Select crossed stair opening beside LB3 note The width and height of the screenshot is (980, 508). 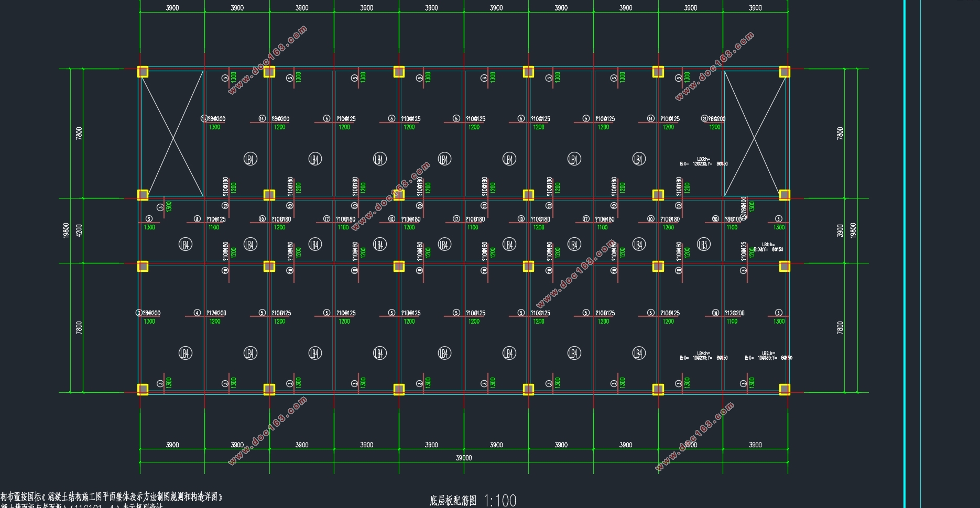(x=755, y=134)
